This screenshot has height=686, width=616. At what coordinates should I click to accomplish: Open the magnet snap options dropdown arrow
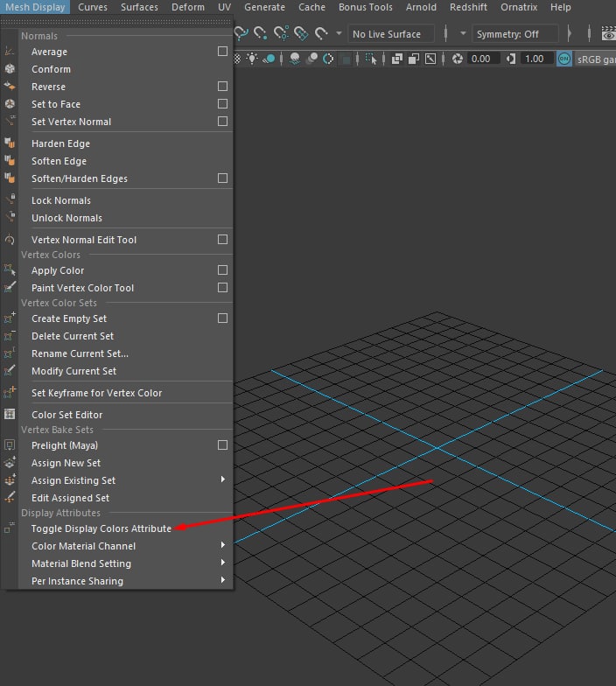[x=339, y=33]
